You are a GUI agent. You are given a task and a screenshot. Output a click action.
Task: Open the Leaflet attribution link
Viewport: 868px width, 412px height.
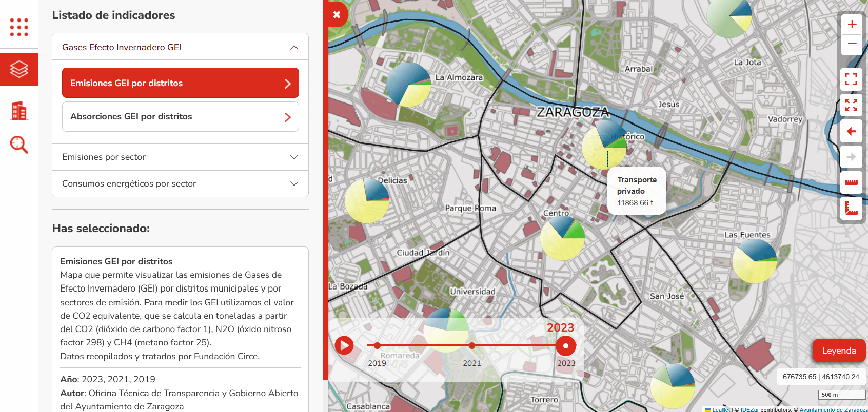[x=721, y=409]
